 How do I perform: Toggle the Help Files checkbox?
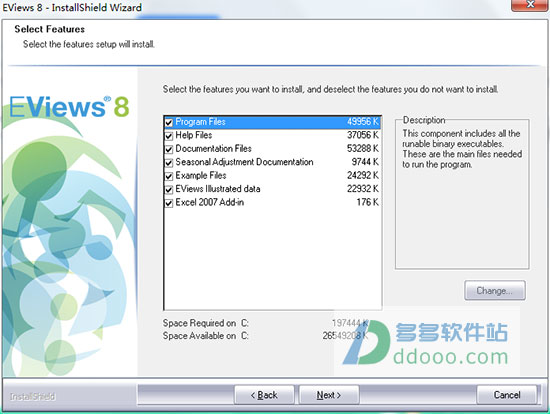169,136
